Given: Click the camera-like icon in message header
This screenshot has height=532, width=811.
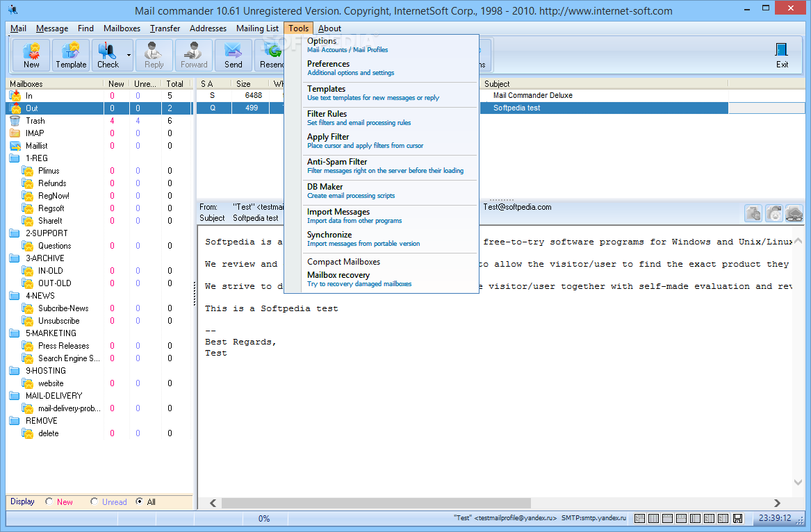Looking at the screenshot, I should coord(773,213).
